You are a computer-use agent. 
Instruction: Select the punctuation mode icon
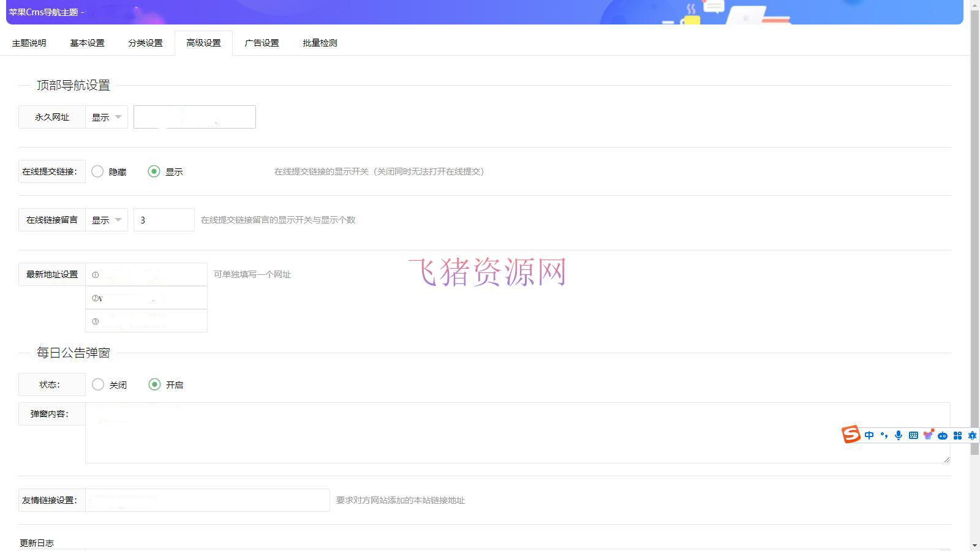point(884,435)
